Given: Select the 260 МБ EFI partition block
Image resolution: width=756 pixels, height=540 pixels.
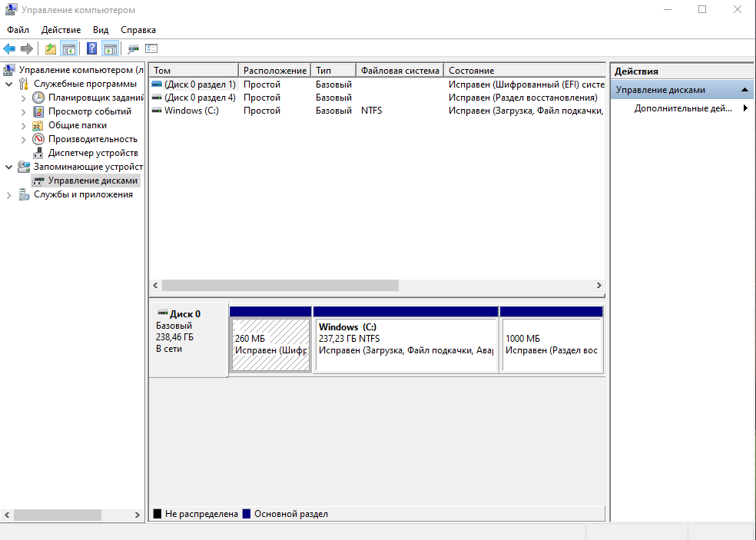Looking at the screenshot, I should coord(270,340).
